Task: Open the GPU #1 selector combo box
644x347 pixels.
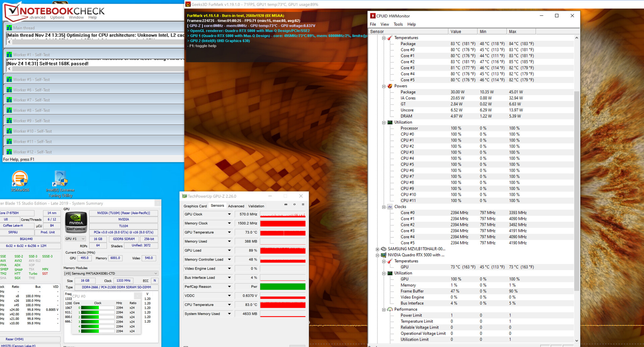Action: [75, 239]
